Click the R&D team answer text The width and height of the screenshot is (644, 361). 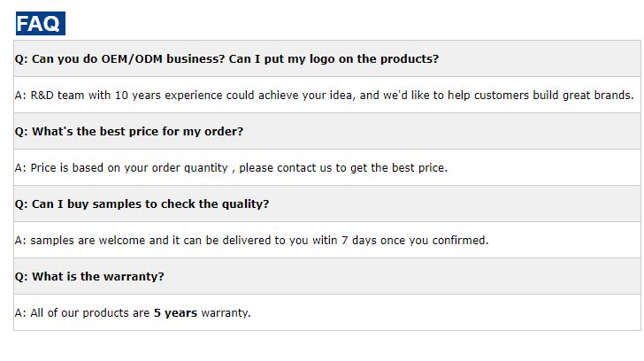[325, 96]
